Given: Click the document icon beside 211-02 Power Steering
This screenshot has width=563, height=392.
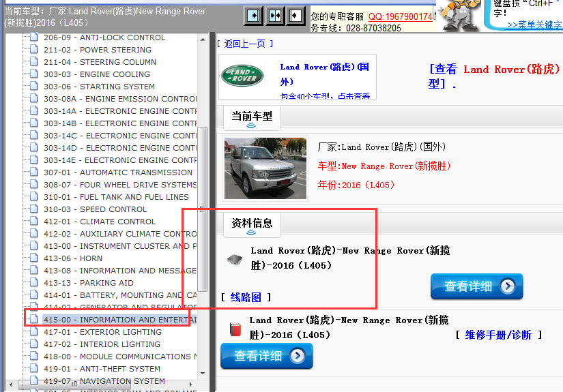Looking at the screenshot, I should (x=34, y=50).
